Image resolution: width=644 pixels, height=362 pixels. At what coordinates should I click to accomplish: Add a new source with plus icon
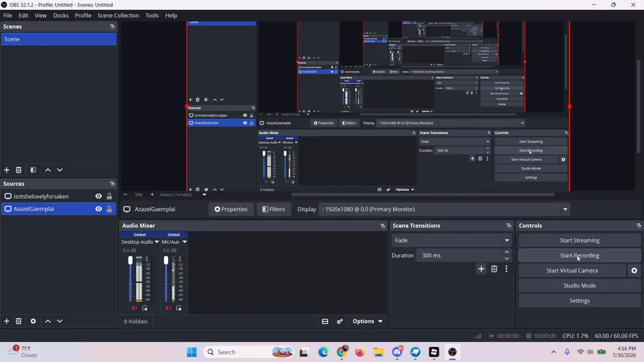6,321
